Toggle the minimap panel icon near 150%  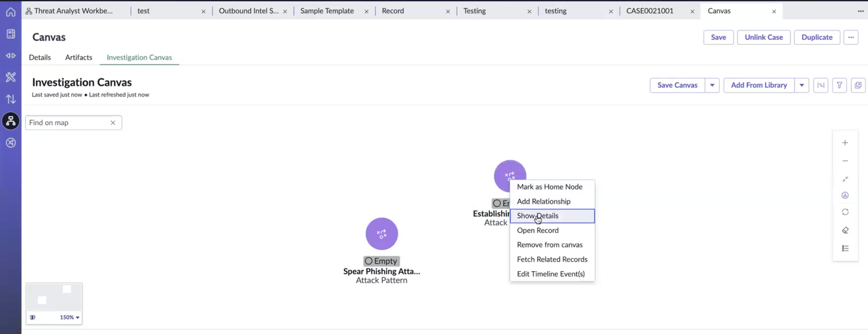(33, 317)
